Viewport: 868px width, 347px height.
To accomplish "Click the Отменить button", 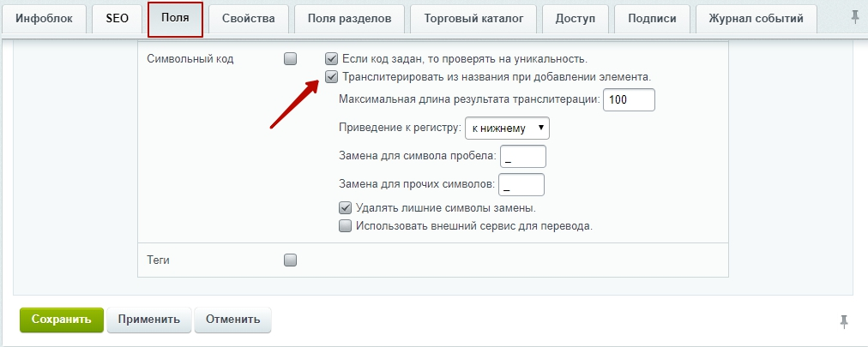I will pyautogui.click(x=233, y=320).
